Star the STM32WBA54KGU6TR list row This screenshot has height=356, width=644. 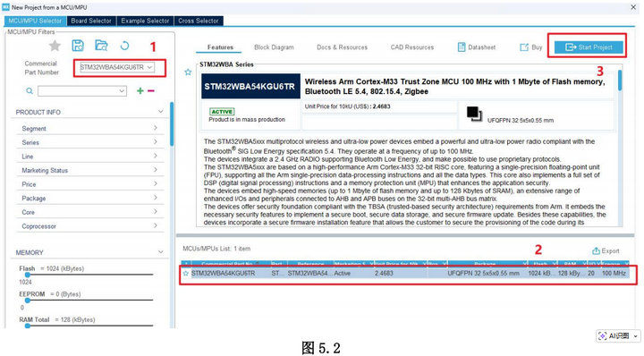pos(186,273)
